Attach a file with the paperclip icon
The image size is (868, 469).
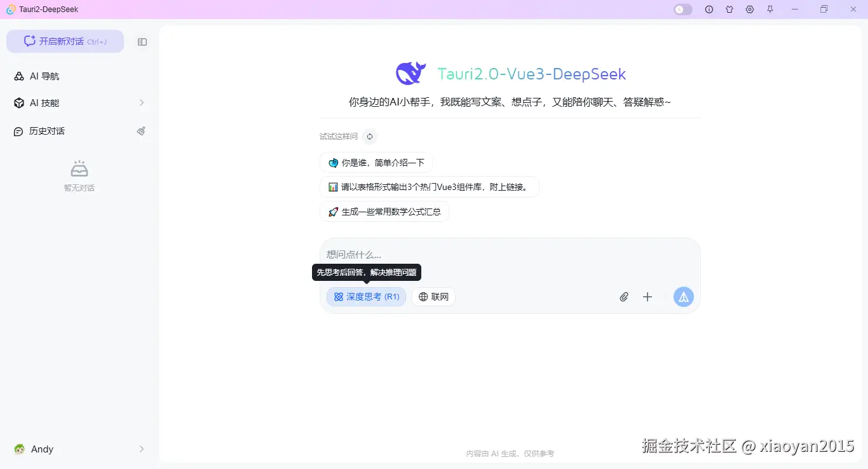(623, 297)
